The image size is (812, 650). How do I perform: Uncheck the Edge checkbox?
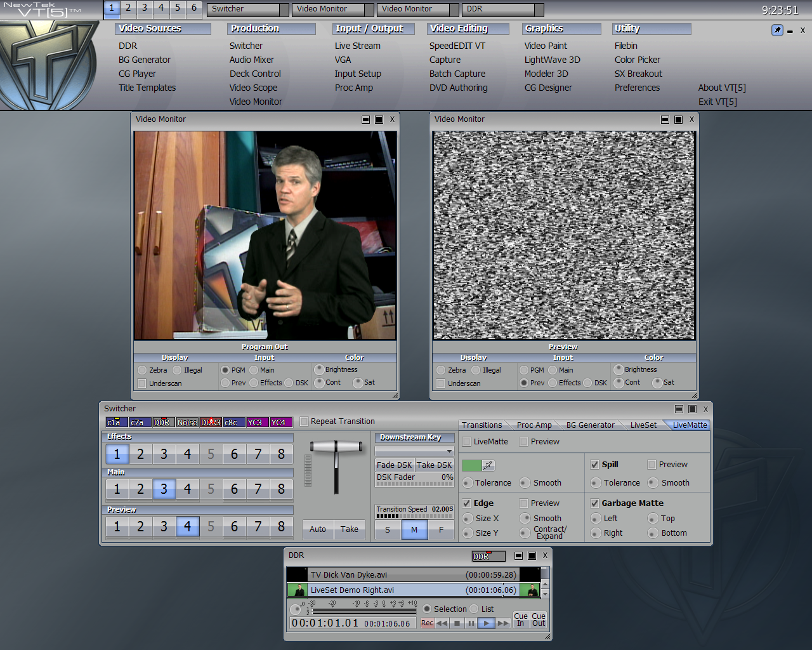tap(467, 503)
